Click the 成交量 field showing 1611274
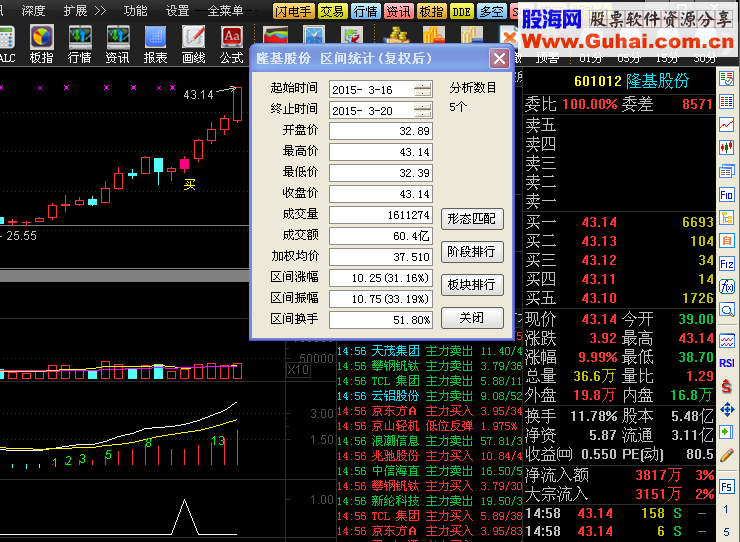740x542 pixels. tap(381, 215)
